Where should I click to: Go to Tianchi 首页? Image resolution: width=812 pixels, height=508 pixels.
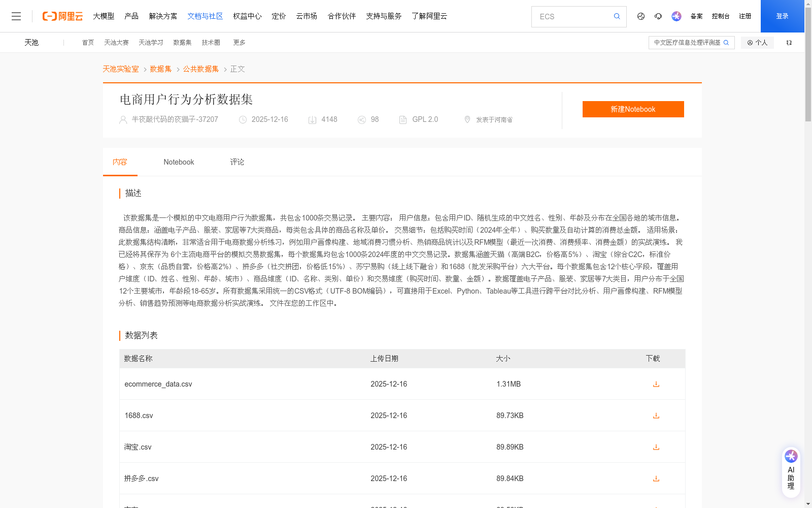coord(88,43)
